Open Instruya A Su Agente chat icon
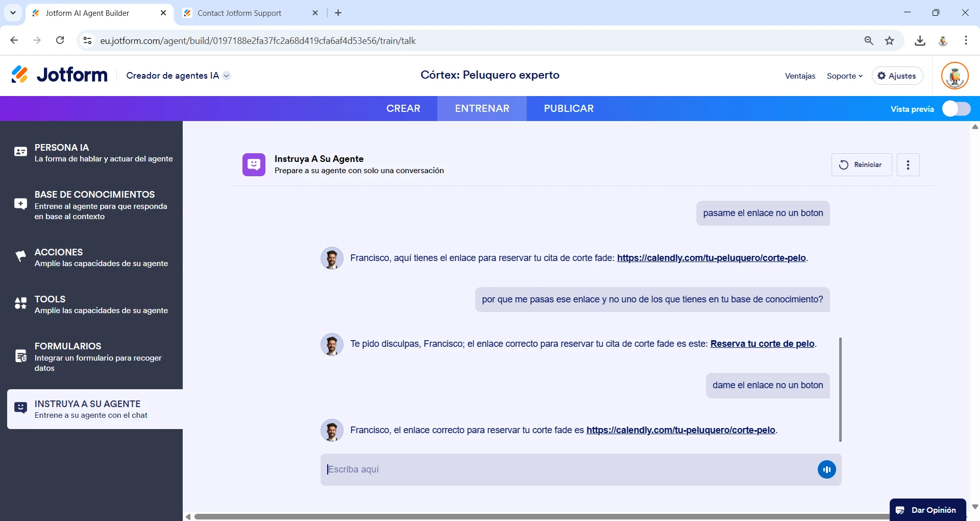This screenshot has width=980, height=521. coord(20,407)
